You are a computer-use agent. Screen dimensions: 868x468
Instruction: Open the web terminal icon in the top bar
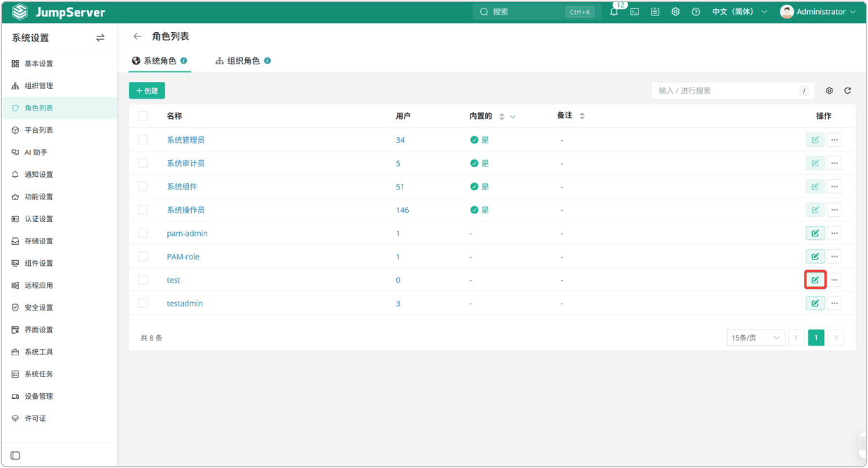[635, 12]
